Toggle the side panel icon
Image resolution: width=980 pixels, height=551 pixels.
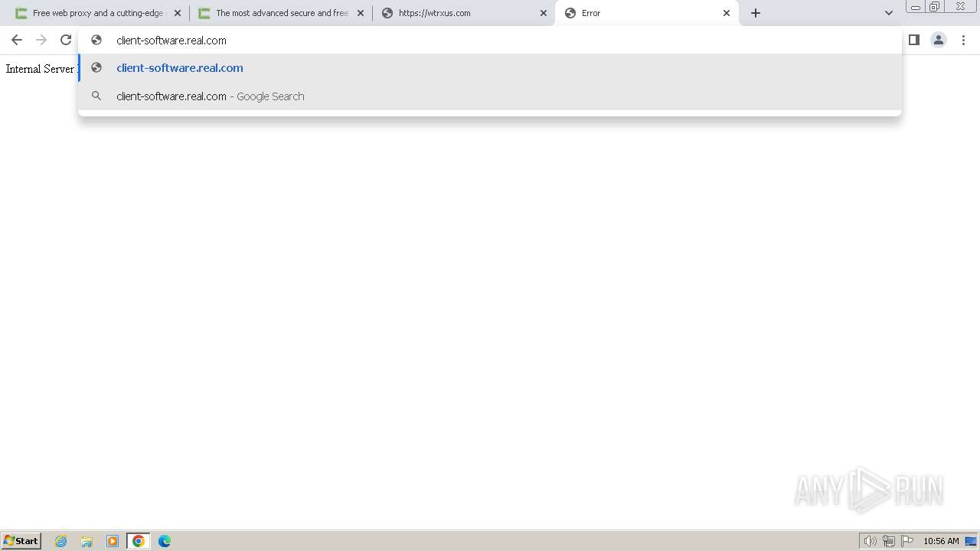[914, 40]
